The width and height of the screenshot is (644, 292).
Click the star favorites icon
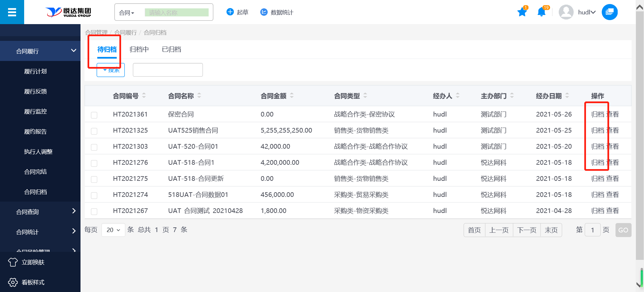tap(522, 12)
